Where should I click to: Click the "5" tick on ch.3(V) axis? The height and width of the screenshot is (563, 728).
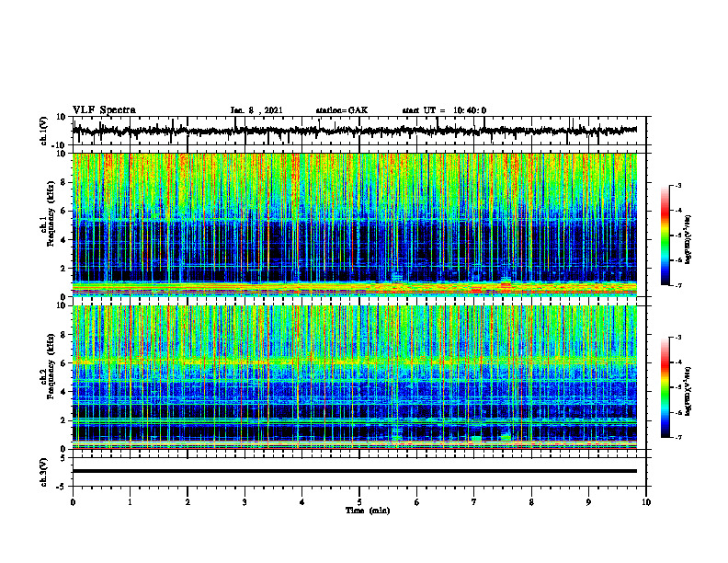coord(63,458)
